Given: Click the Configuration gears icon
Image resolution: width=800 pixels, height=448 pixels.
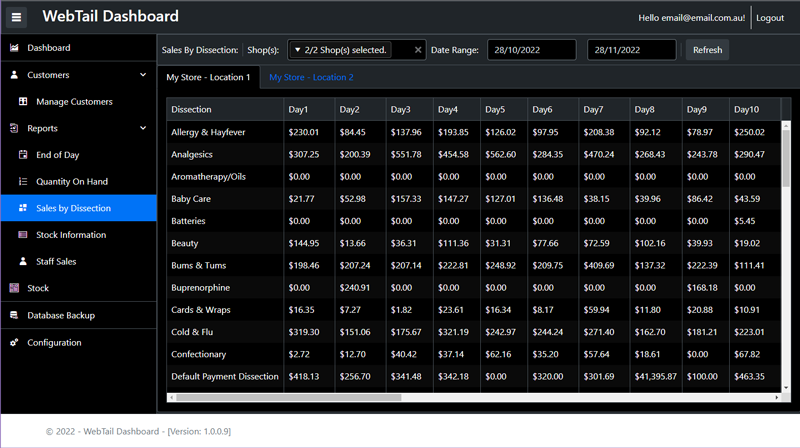Looking at the screenshot, I should (14, 343).
